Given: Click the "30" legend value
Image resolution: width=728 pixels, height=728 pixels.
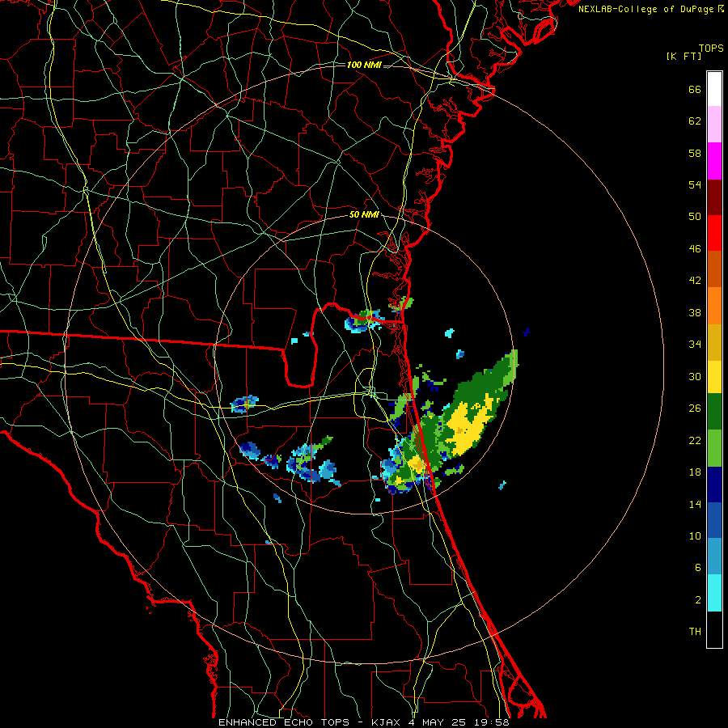Looking at the screenshot, I should (695, 376).
